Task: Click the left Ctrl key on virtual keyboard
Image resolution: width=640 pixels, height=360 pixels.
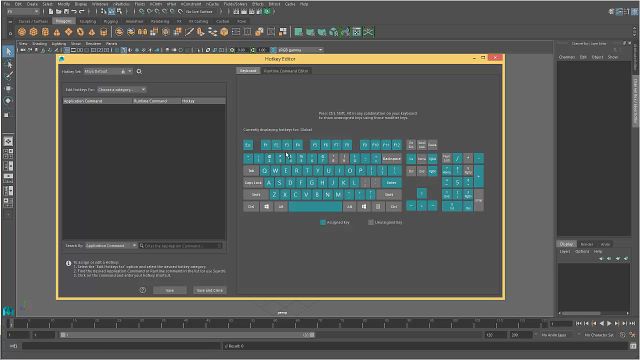Action: [251, 207]
